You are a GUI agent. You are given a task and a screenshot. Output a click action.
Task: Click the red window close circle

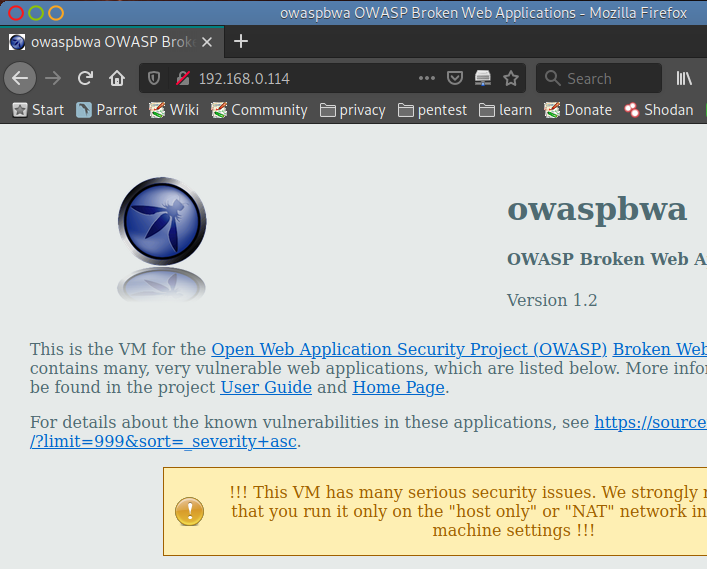point(16,13)
